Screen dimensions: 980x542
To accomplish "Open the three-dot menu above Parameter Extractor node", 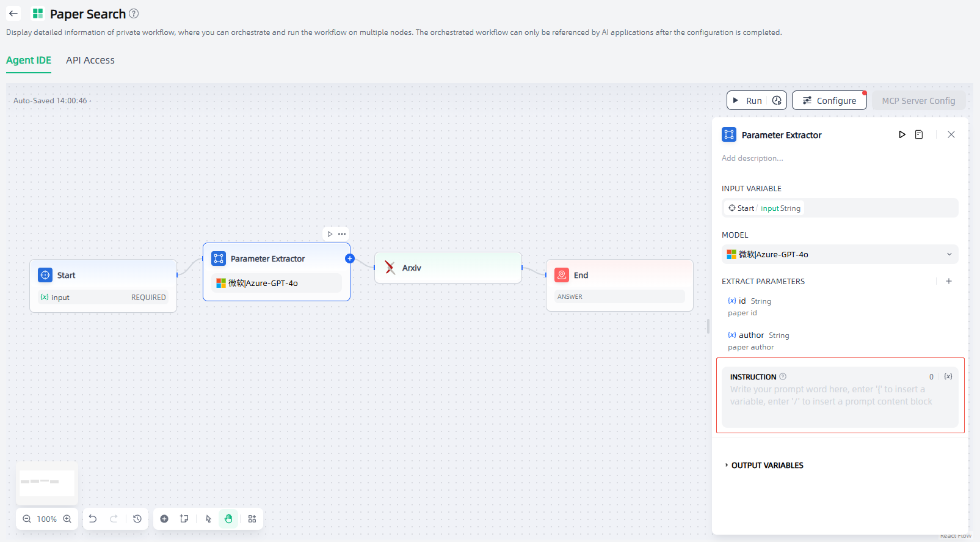I will click(x=342, y=234).
